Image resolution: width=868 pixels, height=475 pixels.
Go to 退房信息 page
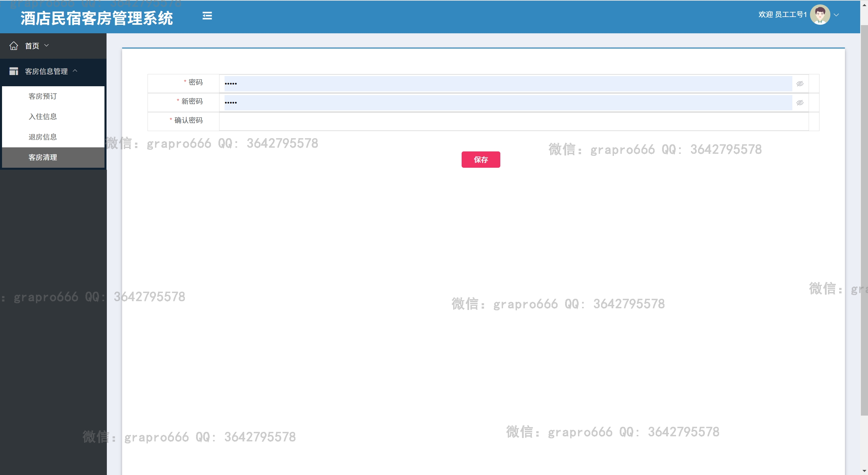click(43, 137)
